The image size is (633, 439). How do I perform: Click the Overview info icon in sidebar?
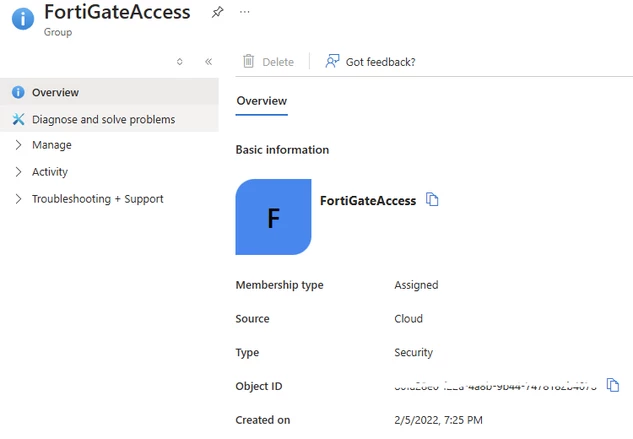pos(18,92)
